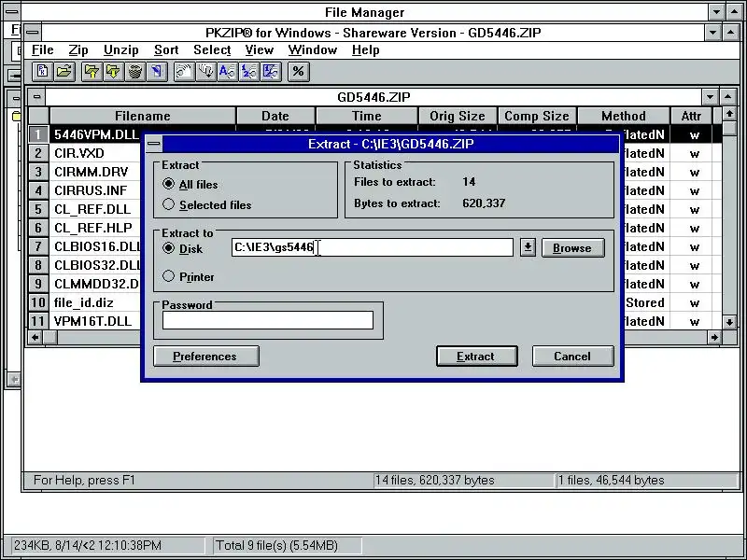Open the Help menu
The image size is (747, 560).
[x=365, y=50]
